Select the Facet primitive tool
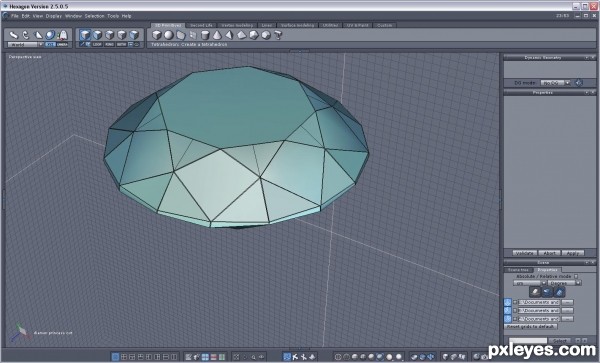 (x=181, y=35)
